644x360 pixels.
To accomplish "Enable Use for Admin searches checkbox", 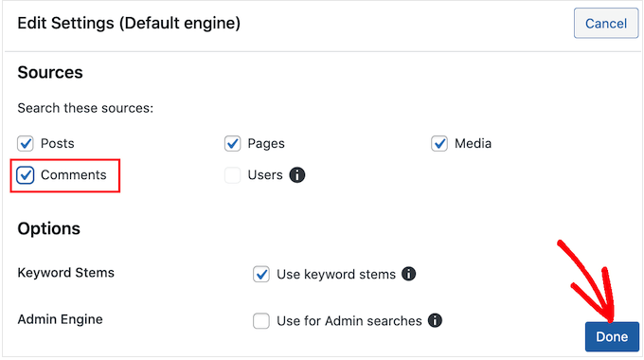I will (261, 321).
